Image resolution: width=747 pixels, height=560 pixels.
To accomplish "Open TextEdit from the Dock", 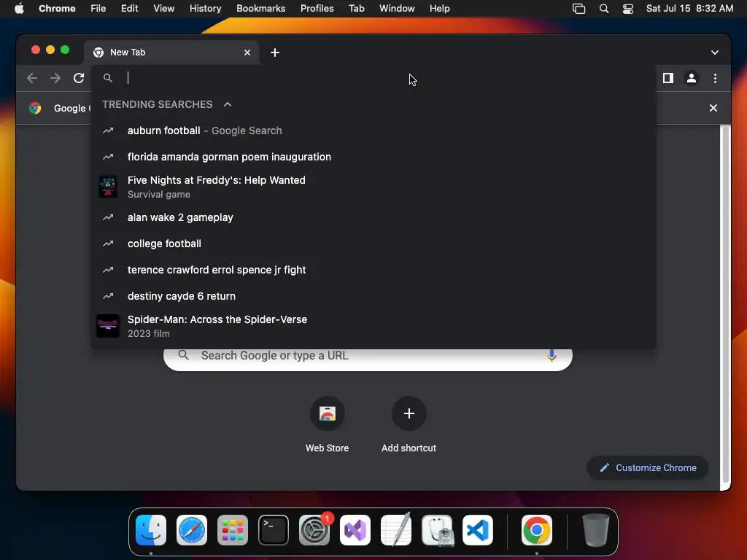I will click(396, 530).
